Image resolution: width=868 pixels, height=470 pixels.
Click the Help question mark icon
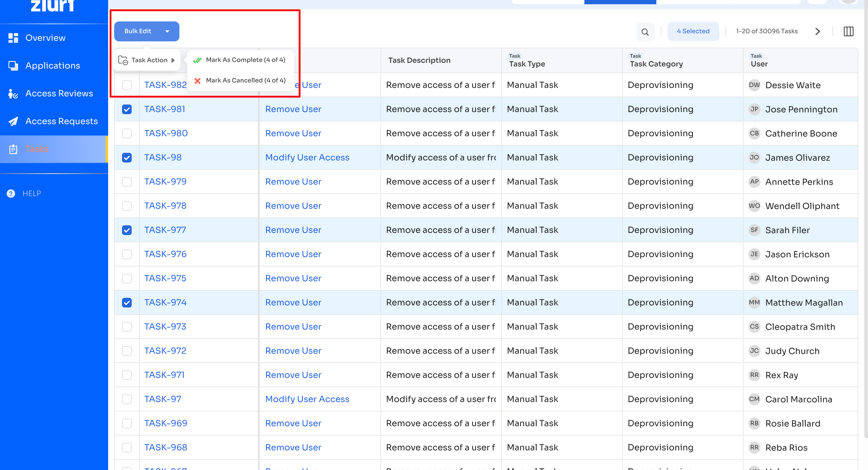pos(11,193)
